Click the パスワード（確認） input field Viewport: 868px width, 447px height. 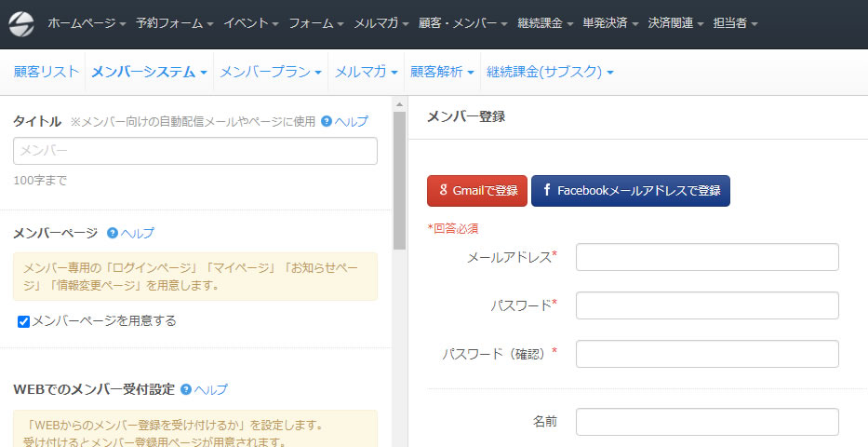[x=707, y=354]
